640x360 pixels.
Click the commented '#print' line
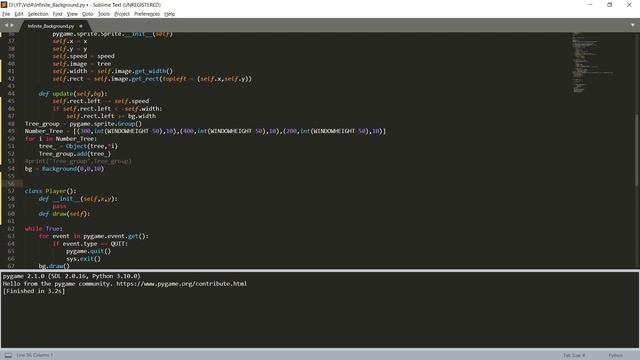coord(78,161)
